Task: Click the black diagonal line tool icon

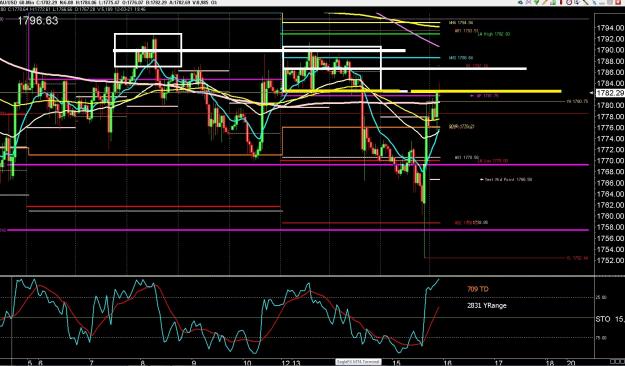Action: pos(586,2)
